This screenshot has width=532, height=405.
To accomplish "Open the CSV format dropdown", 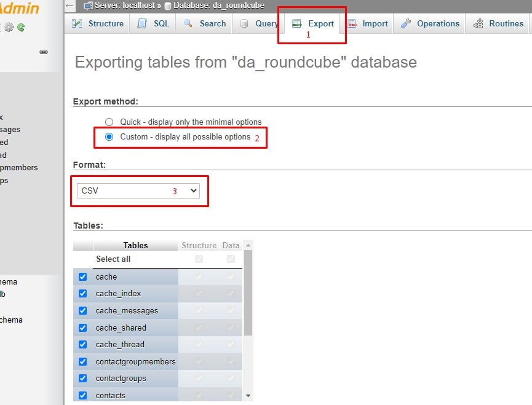I will coord(138,191).
